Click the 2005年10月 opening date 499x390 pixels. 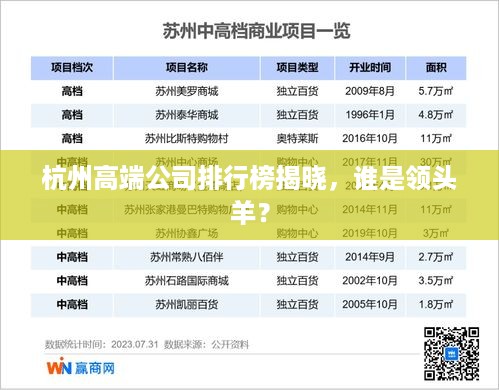(370, 304)
